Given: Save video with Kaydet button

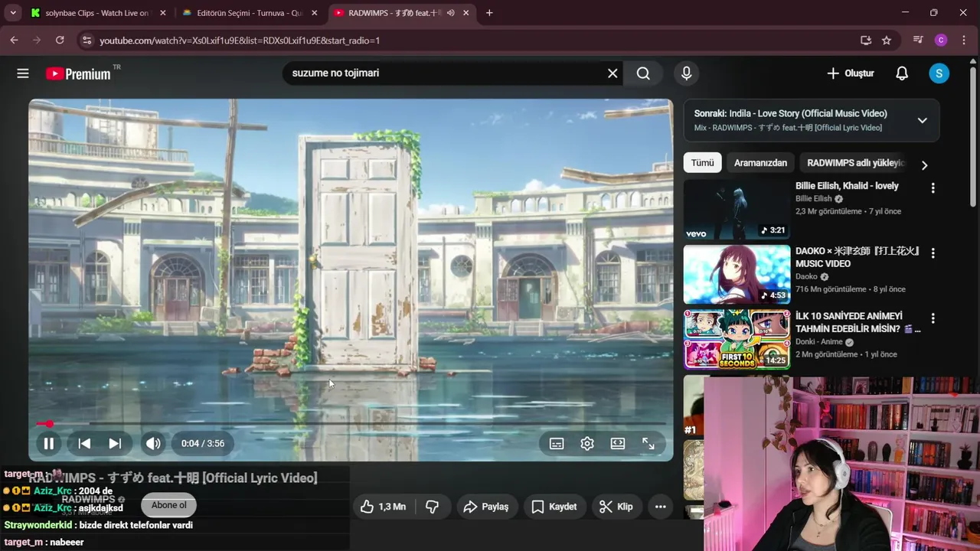Looking at the screenshot, I should click(x=554, y=507).
